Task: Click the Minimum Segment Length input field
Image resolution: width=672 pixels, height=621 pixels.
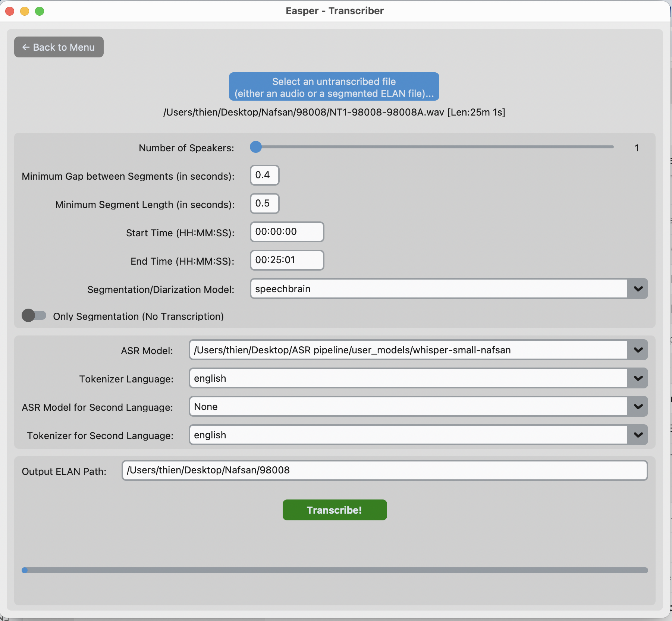Action: [x=264, y=204]
